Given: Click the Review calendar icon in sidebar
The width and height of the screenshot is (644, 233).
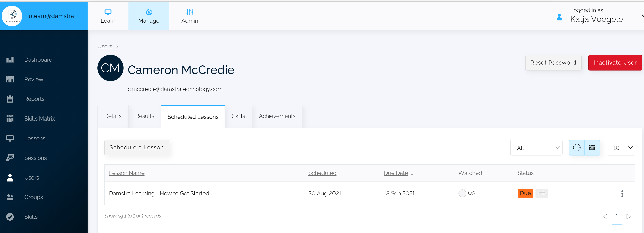Looking at the screenshot, I should click(x=10, y=79).
